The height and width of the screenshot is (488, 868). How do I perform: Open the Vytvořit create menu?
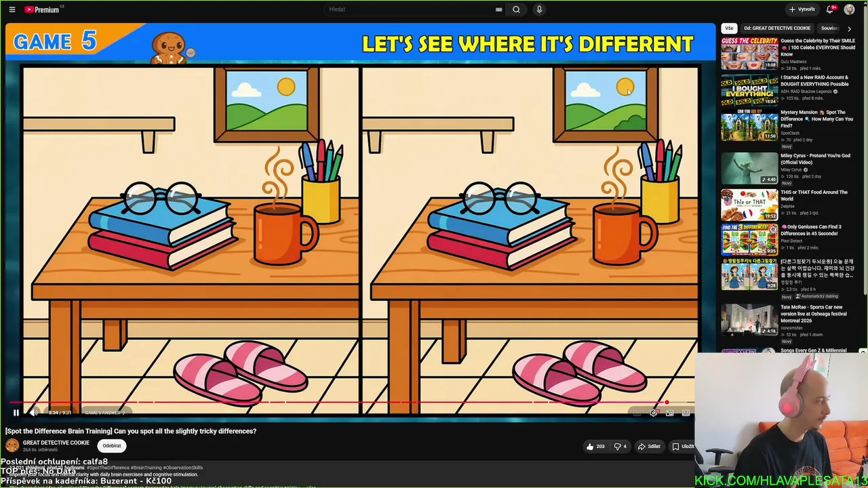[802, 9]
